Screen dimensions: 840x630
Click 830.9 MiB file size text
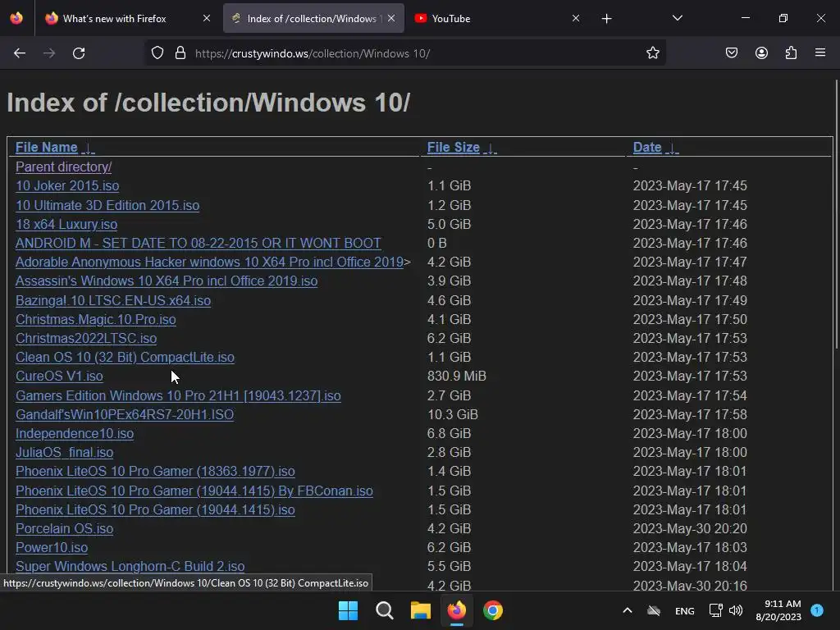456,376
